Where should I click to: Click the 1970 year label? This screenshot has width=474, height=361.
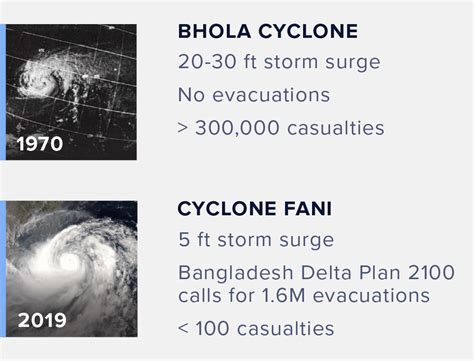pyautogui.click(x=40, y=144)
